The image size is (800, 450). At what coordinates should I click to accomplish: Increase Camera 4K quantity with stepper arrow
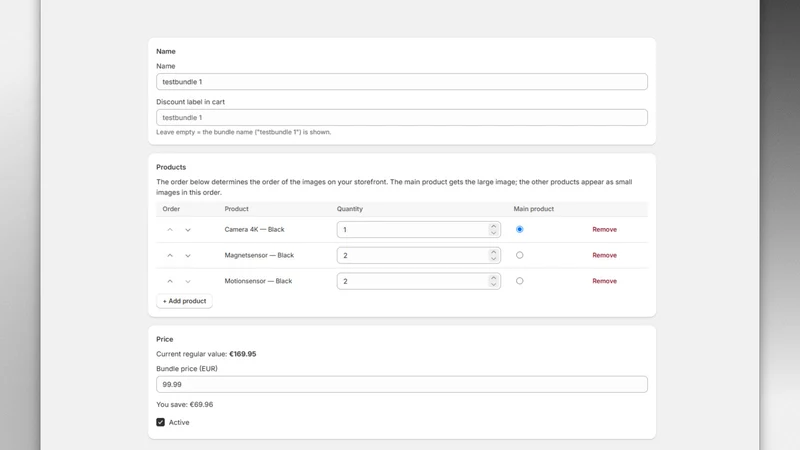coord(493,226)
